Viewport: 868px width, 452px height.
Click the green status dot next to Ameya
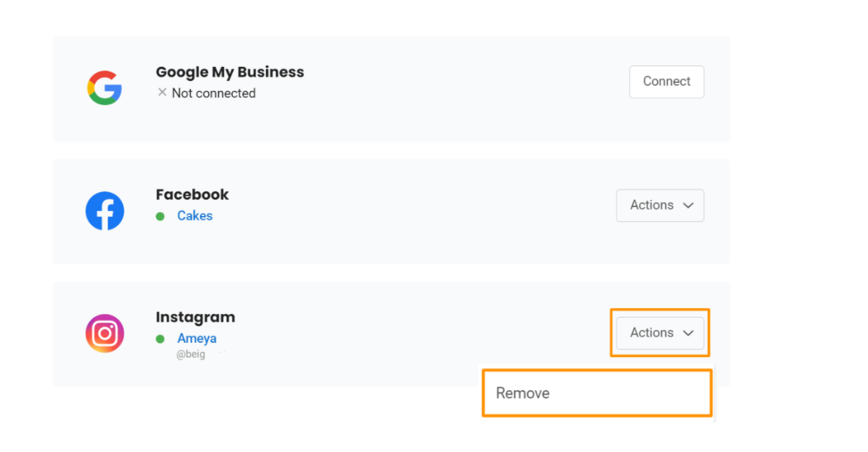tap(161, 339)
